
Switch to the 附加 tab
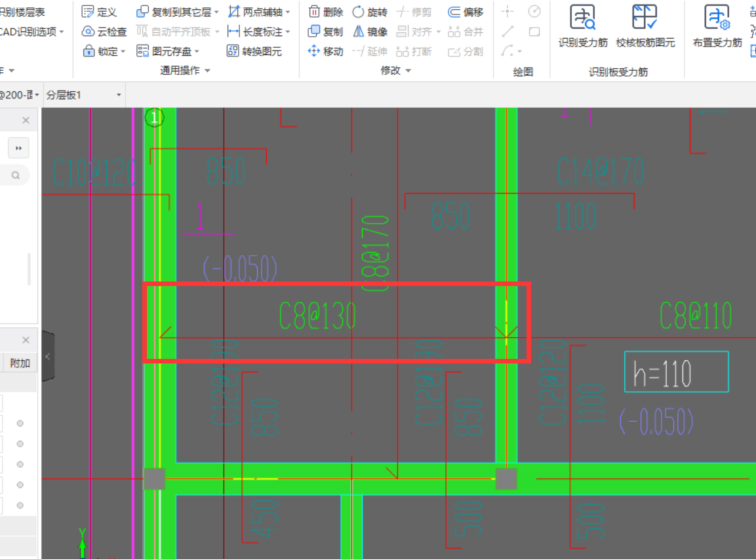point(20,363)
